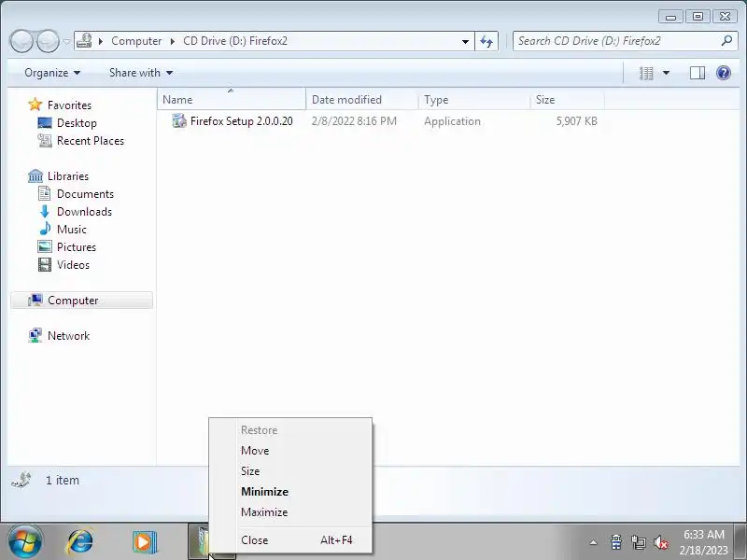Click Favorites in navigation pane

click(x=69, y=105)
